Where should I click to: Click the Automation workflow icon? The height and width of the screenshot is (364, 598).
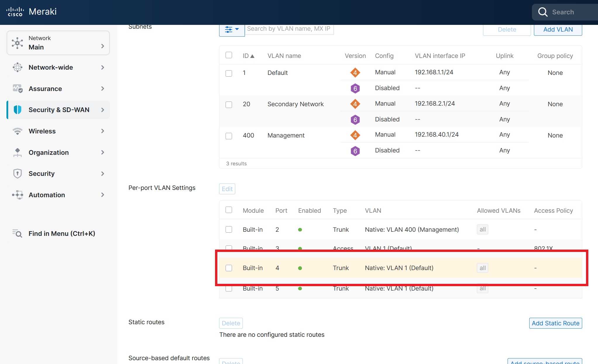coord(18,195)
